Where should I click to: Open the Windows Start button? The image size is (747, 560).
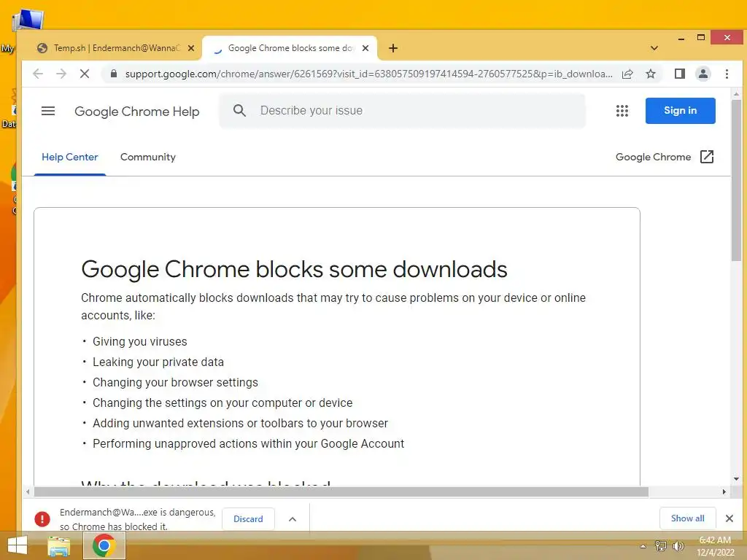click(18, 545)
